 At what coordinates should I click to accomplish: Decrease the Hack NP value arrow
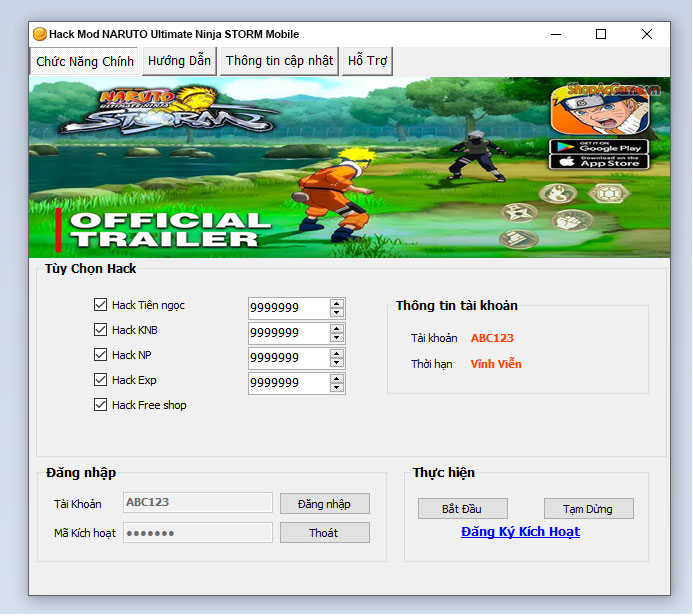tap(337, 363)
